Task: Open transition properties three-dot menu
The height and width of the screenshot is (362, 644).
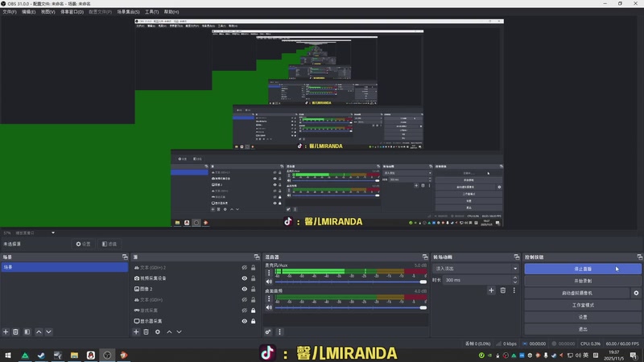Action: [x=514, y=290]
